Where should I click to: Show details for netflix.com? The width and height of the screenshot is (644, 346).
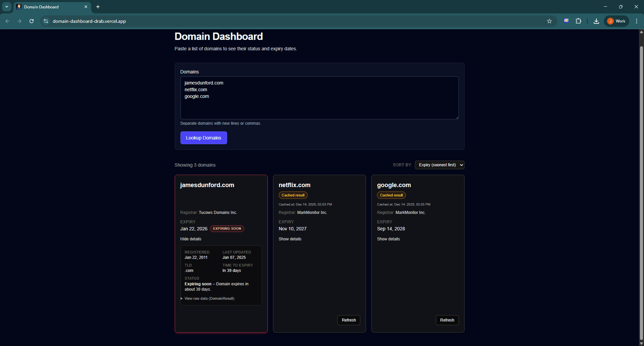pos(290,239)
